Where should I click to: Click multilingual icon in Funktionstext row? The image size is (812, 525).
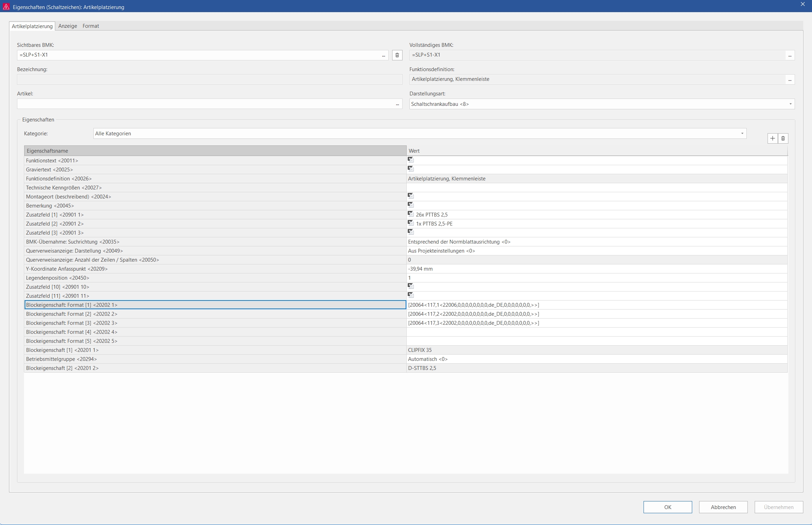(411, 160)
